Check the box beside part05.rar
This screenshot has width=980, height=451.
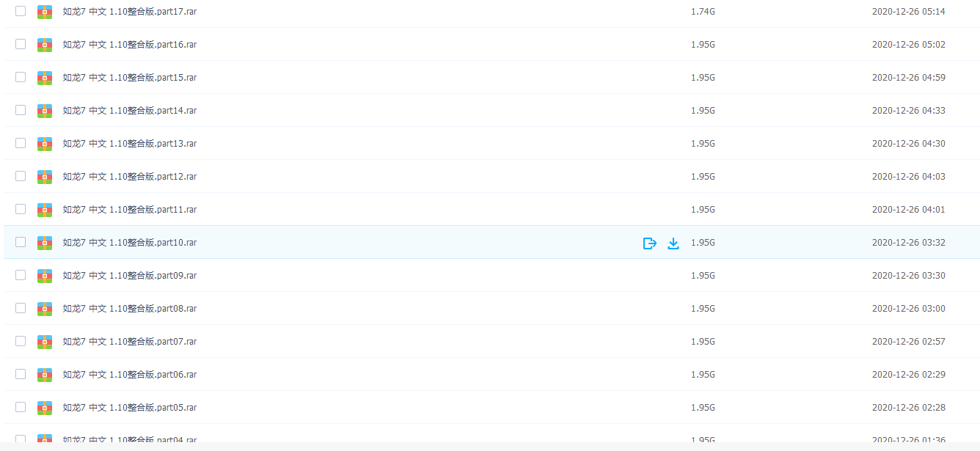click(x=21, y=407)
